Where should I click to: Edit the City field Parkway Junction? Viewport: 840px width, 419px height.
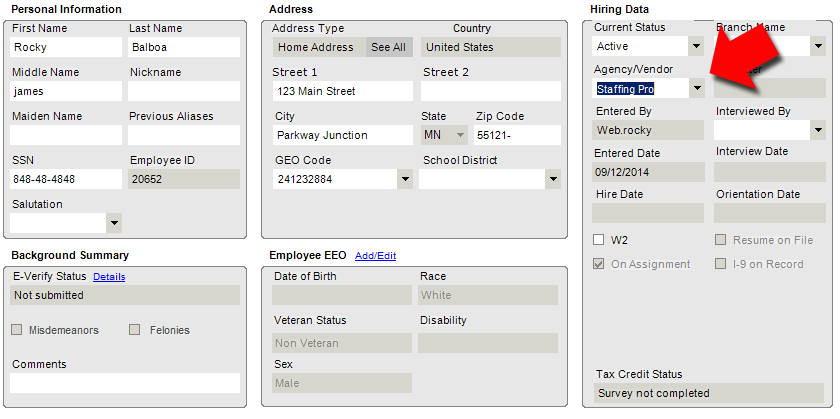click(x=342, y=135)
